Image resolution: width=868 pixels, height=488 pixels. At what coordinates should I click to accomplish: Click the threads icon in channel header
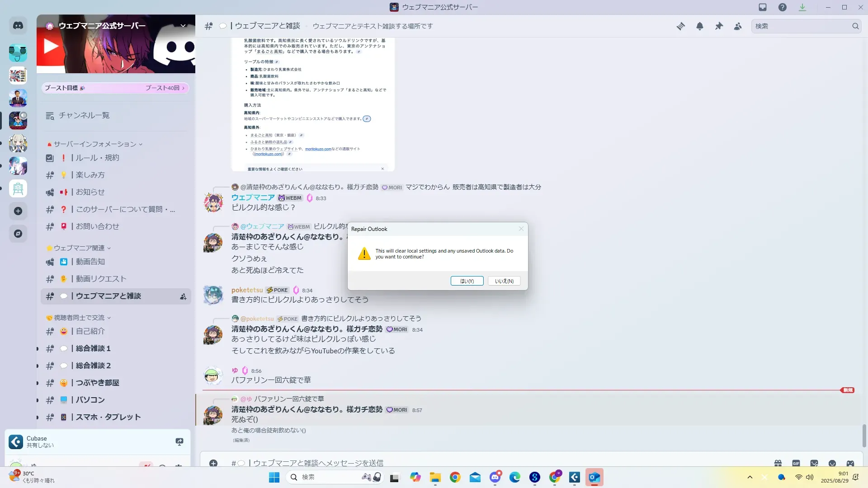click(680, 26)
